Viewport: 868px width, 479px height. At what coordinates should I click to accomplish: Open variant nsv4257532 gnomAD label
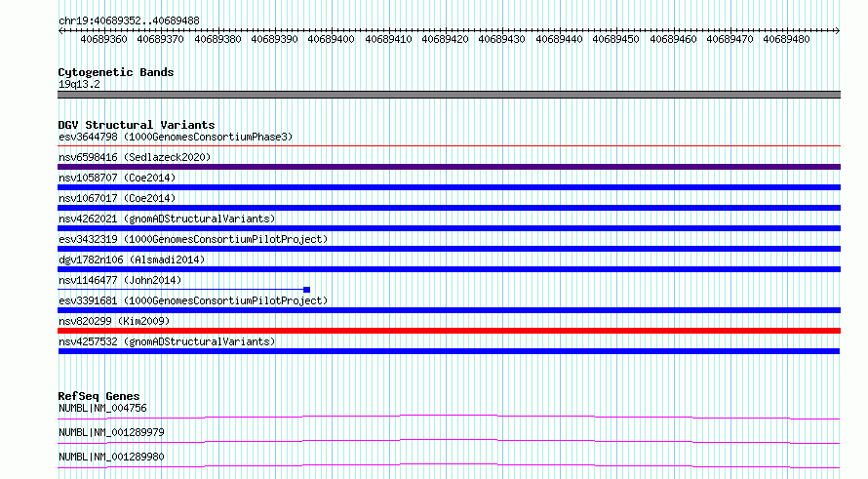[x=167, y=341]
